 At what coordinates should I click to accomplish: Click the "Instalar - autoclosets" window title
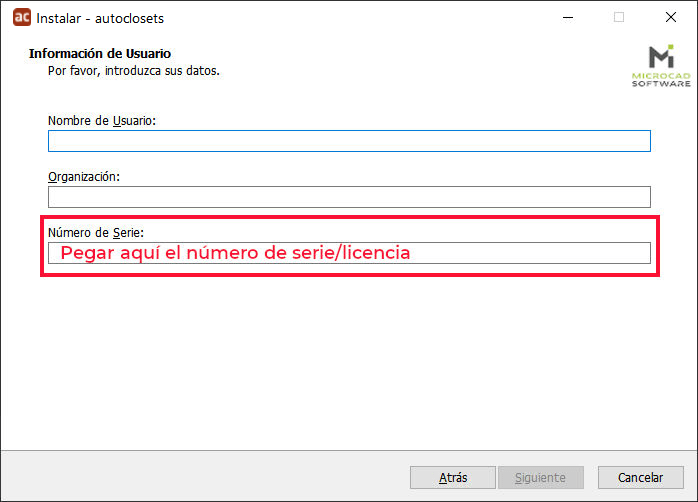pyautogui.click(x=100, y=18)
